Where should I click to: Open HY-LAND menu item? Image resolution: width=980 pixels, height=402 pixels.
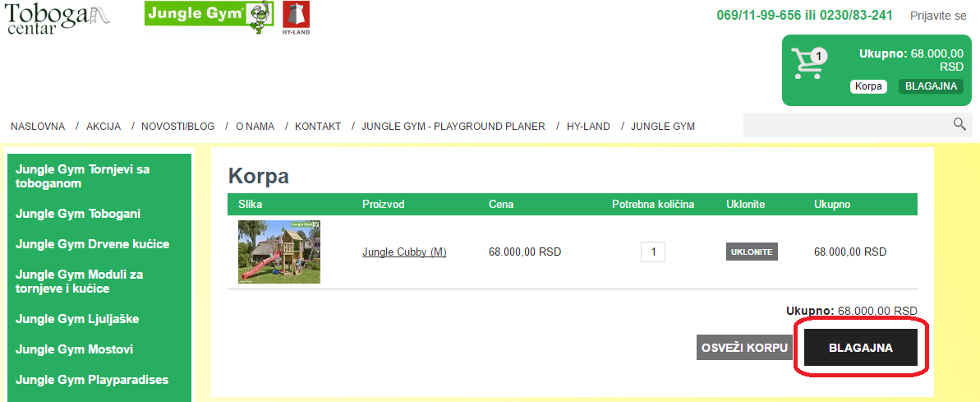pos(588,127)
